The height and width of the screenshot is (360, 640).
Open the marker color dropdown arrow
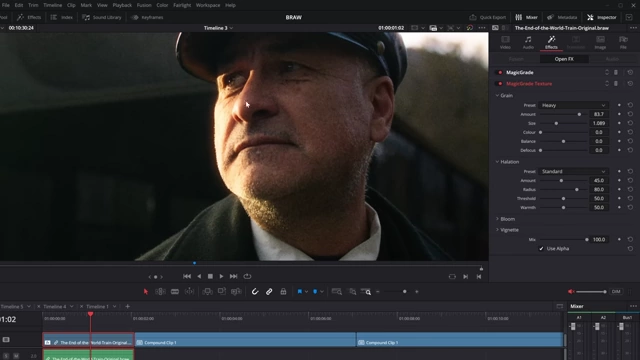tap(322, 292)
